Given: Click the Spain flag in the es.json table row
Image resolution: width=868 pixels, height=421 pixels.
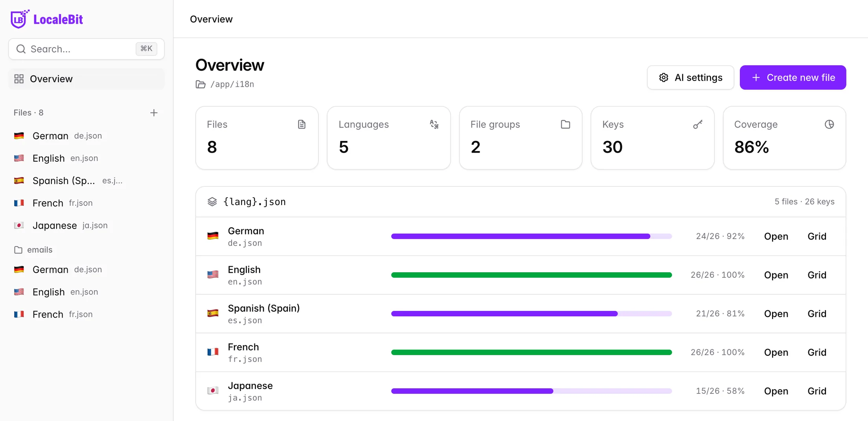Looking at the screenshot, I should click(x=213, y=314).
